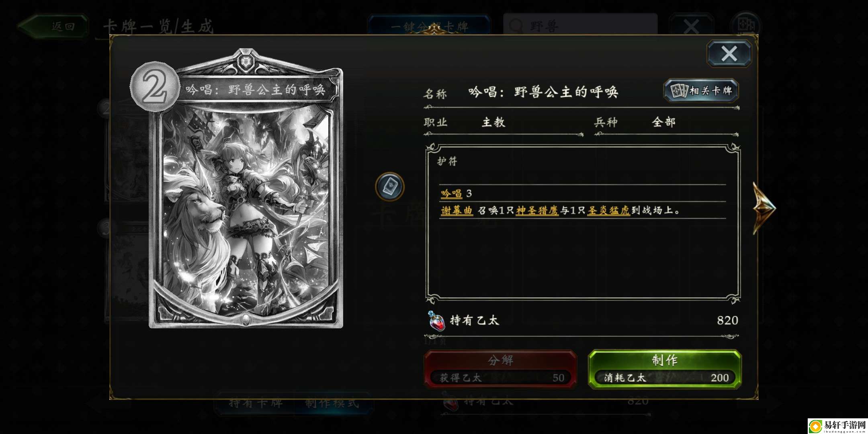
Task: Click the card artwork thumbnail
Action: click(x=246, y=211)
